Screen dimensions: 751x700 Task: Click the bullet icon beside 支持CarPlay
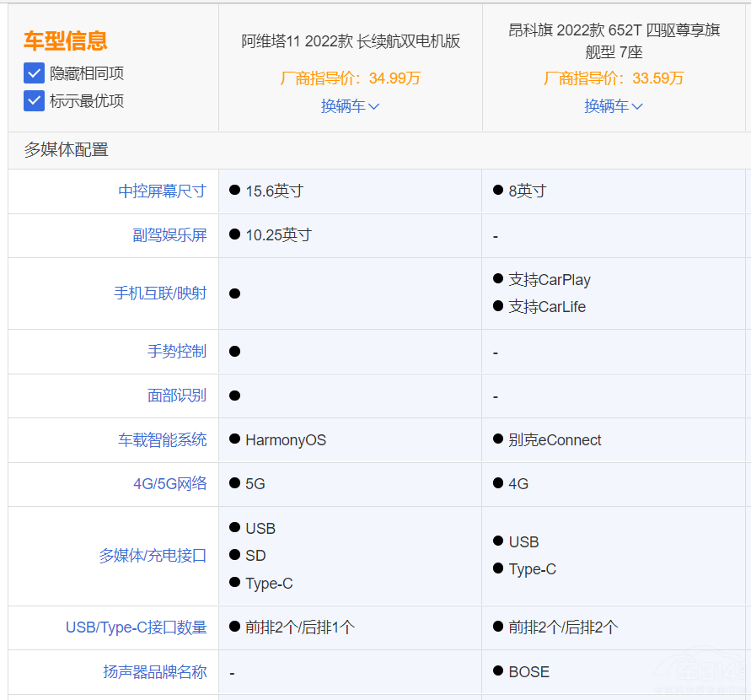tap(498, 279)
